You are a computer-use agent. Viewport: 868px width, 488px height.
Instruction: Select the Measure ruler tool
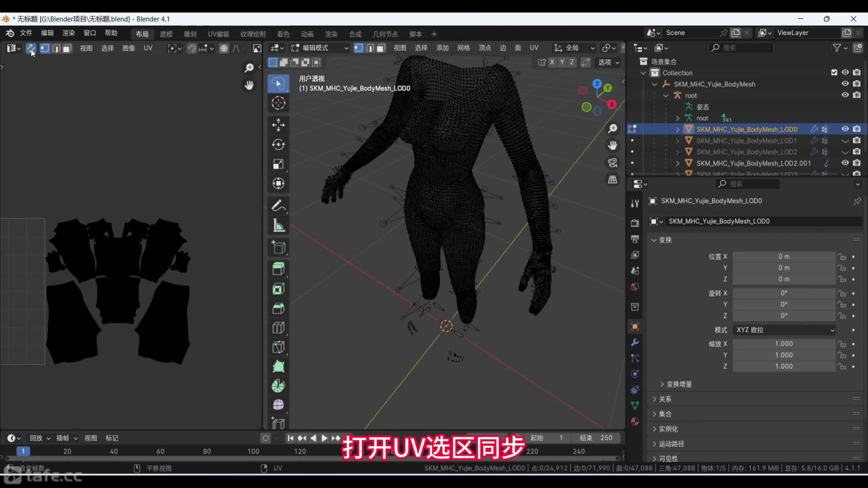278,225
